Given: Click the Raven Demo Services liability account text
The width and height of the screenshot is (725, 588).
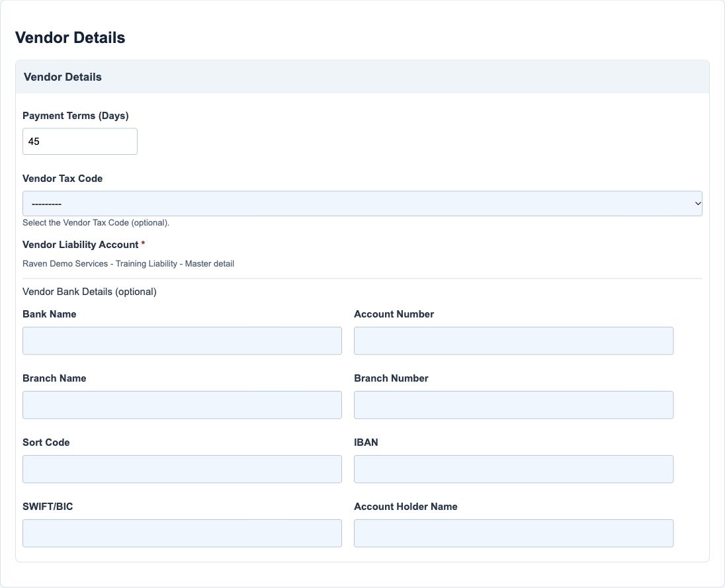Looking at the screenshot, I should coord(128,263).
